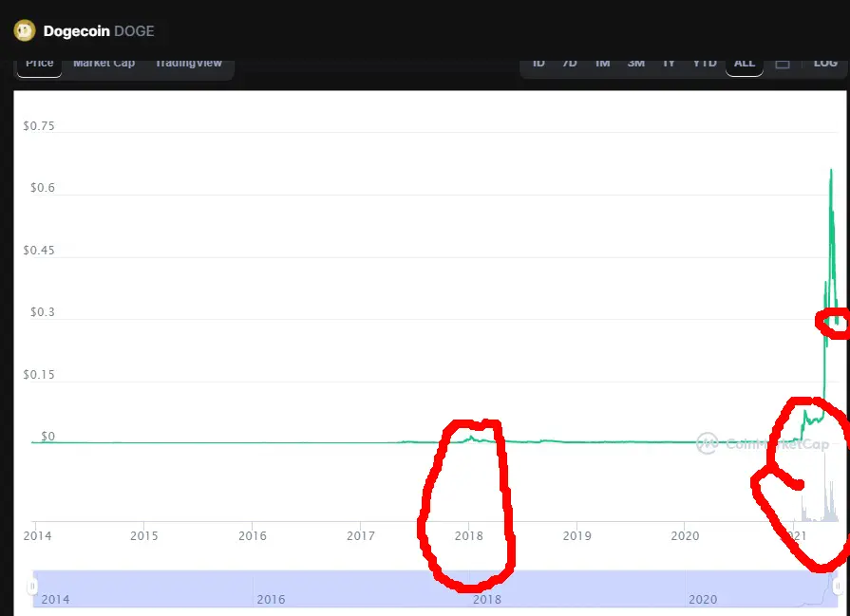Click the $0.45 price axis label
The height and width of the screenshot is (616, 850).
pos(39,251)
